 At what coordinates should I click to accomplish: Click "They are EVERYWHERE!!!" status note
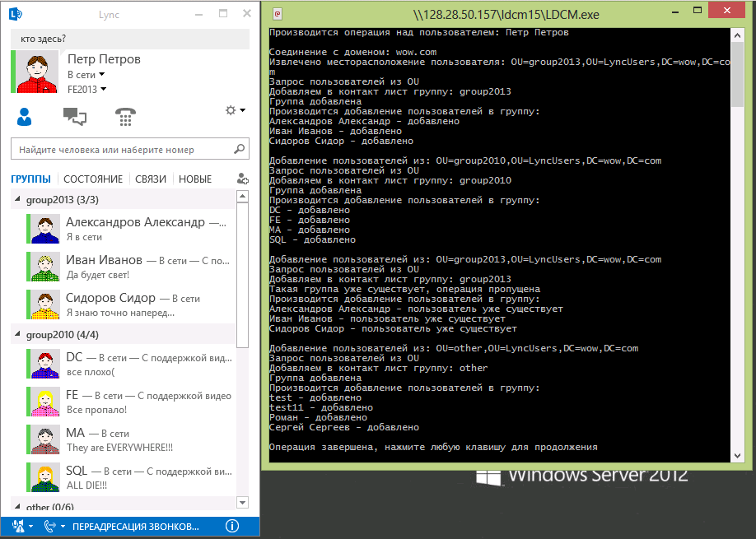pyautogui.click(x=119, y=448)
